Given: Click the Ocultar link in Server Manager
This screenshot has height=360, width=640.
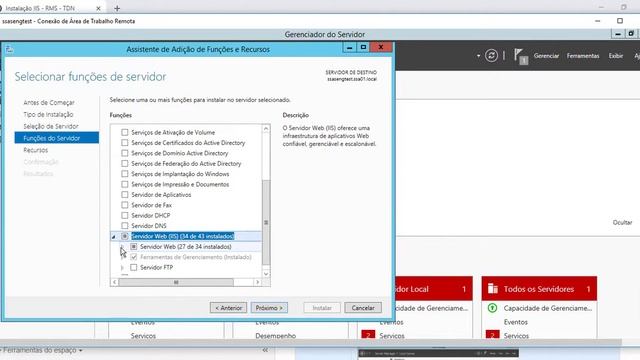Looking at the screenshot, I should 622,222.
